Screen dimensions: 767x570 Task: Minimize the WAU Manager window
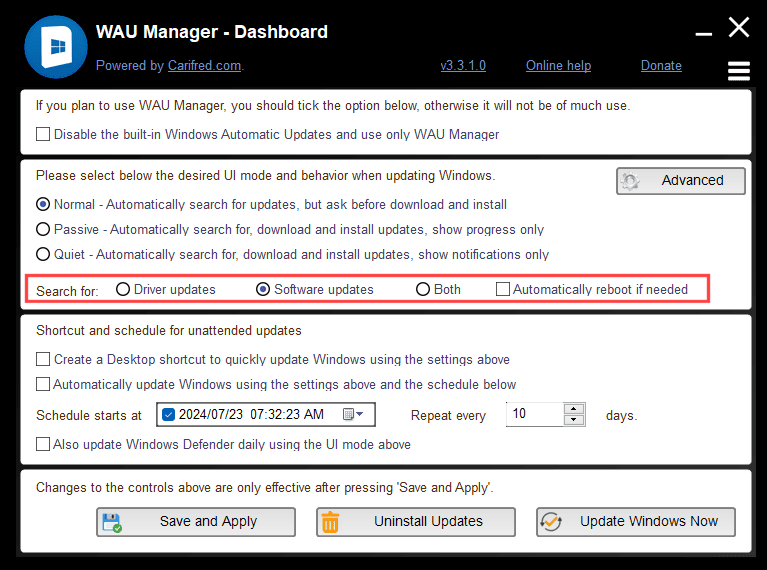[703, 34]
